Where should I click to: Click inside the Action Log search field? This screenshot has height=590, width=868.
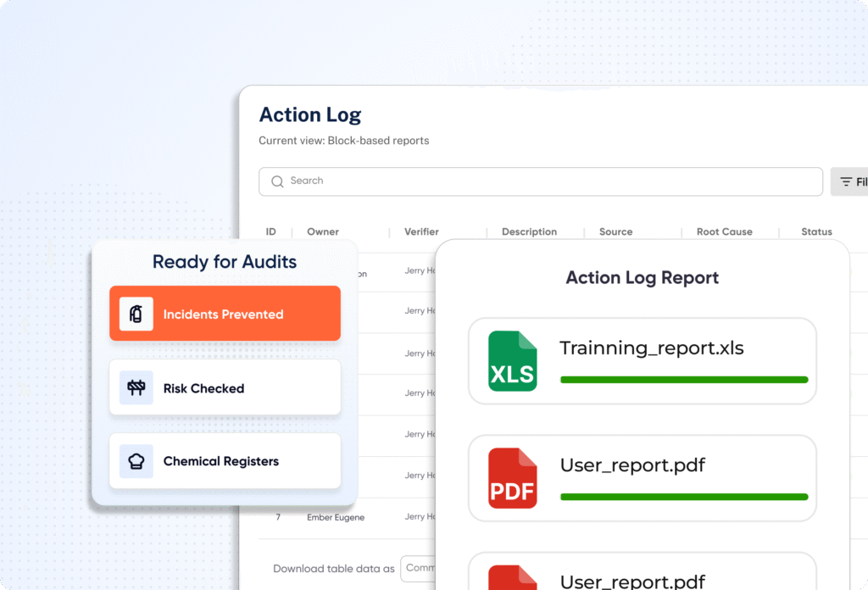[542, 181]
